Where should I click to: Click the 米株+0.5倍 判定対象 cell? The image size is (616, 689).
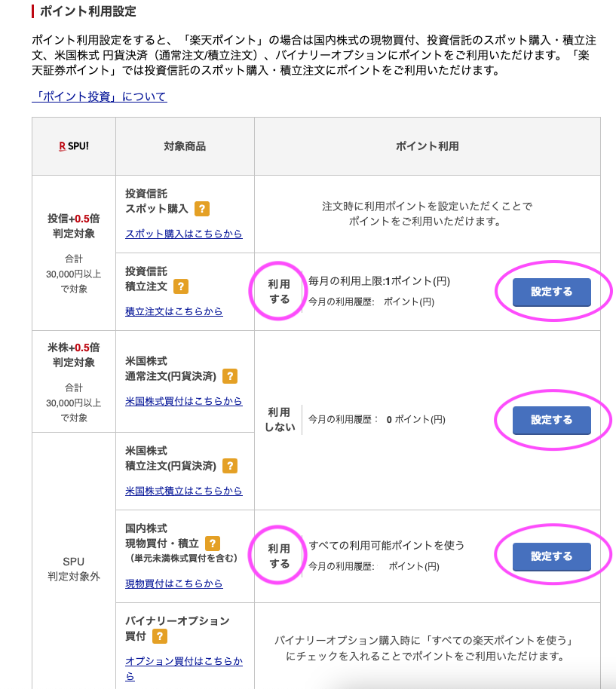pyautogui.click(x=74, y=381)
